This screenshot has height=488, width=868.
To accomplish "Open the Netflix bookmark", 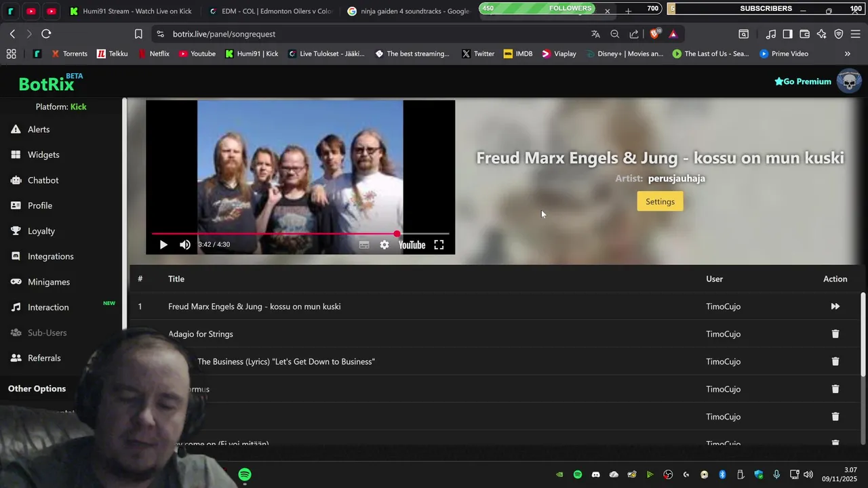I will click(x=153, y=54).
